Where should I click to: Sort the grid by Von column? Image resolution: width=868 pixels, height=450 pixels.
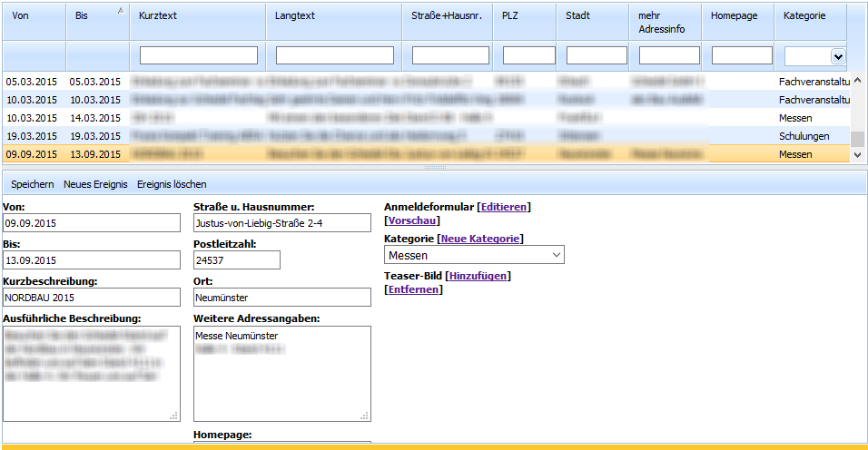[21, 16]
